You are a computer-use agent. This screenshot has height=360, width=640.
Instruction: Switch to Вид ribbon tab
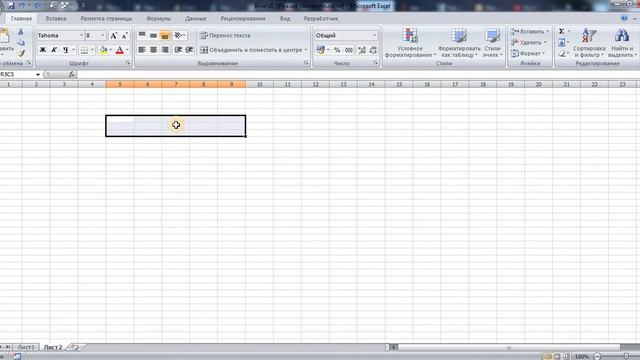click(285, 19)
